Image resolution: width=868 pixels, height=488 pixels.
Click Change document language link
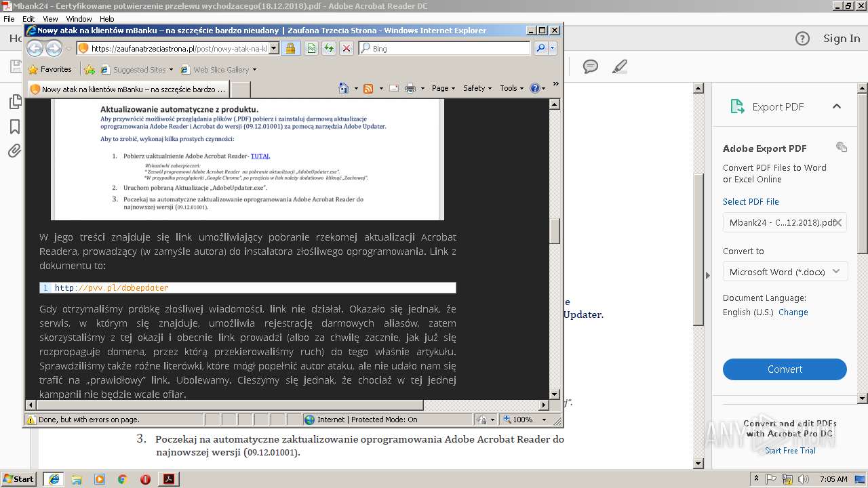(793, 312)
